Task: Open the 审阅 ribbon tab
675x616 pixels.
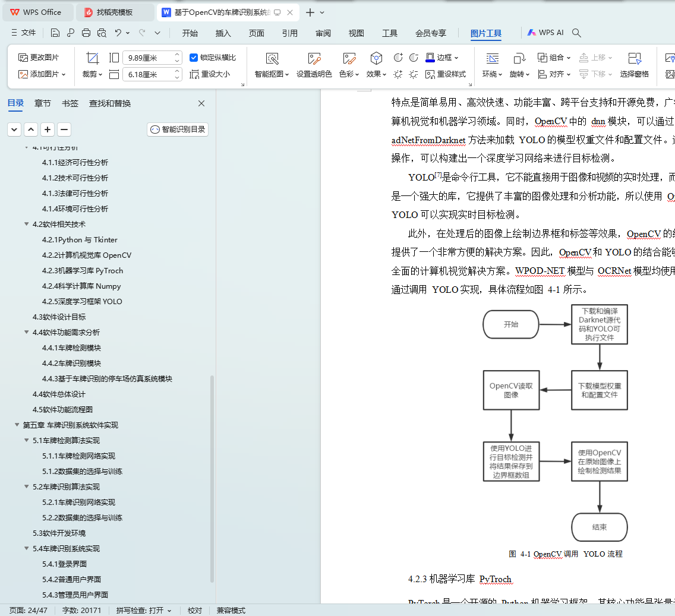Action: coord(323,33)
